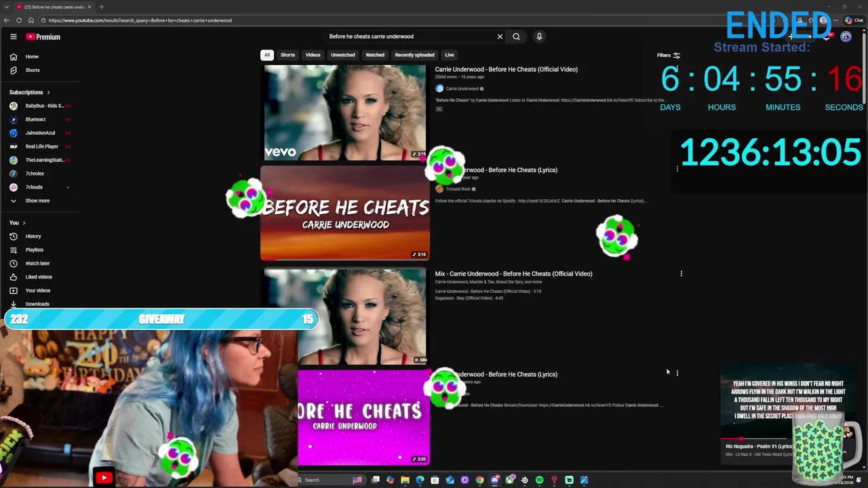This screenshot has width=868, height=488.
Task: Select the Unwatched filter chip
Action: point(342,55)
